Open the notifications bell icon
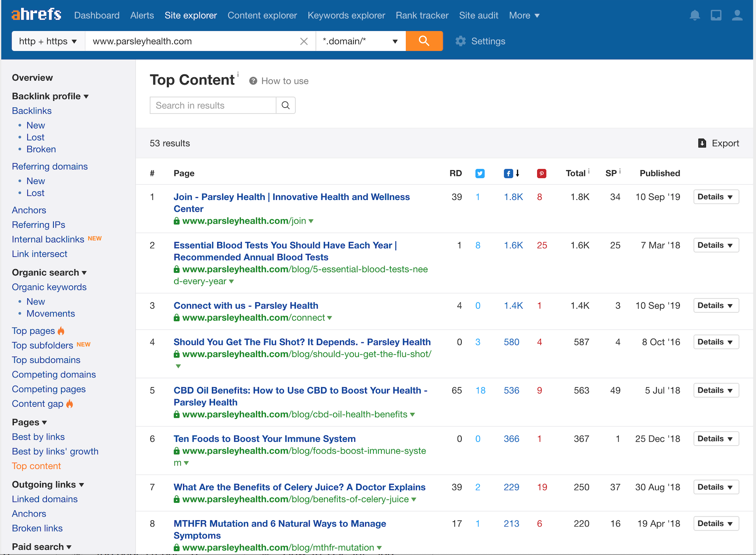756x555 pixels. click(x=695, y=15)
